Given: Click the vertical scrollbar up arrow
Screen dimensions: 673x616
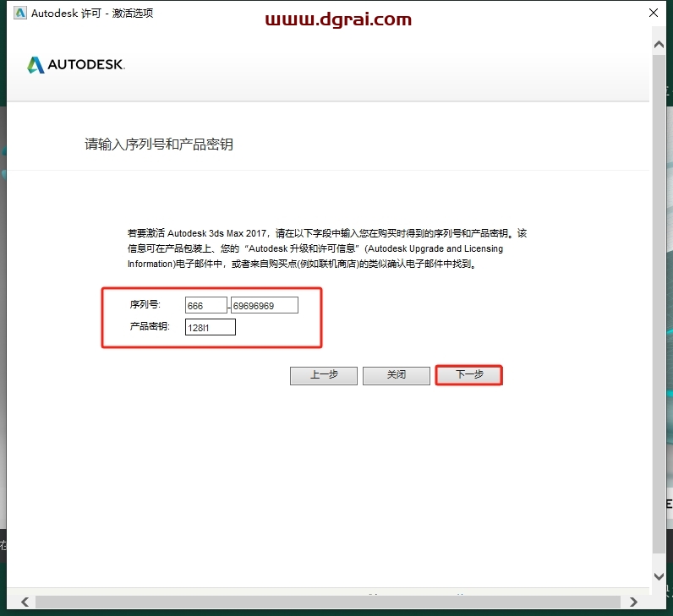Looking at the screenshot, I should [659, 44].
